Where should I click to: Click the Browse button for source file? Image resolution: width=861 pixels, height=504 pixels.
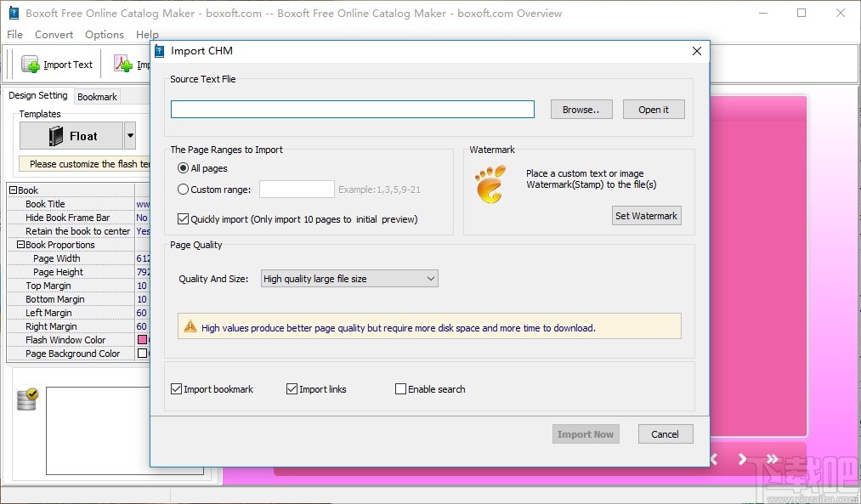[581, 109]
